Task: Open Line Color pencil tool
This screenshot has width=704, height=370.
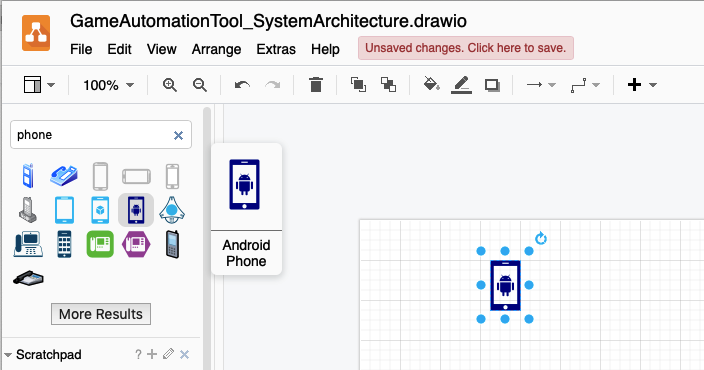Action: 462,84
